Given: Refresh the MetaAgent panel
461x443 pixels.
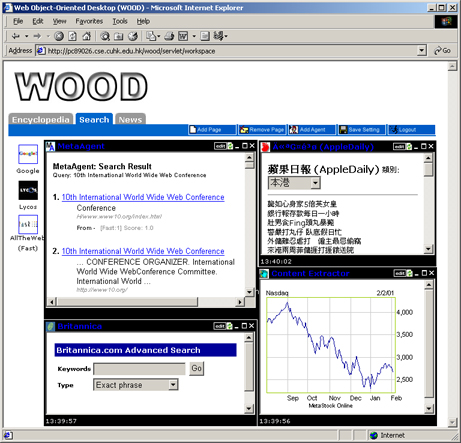Looking at the screenshot, I should 230,146.
